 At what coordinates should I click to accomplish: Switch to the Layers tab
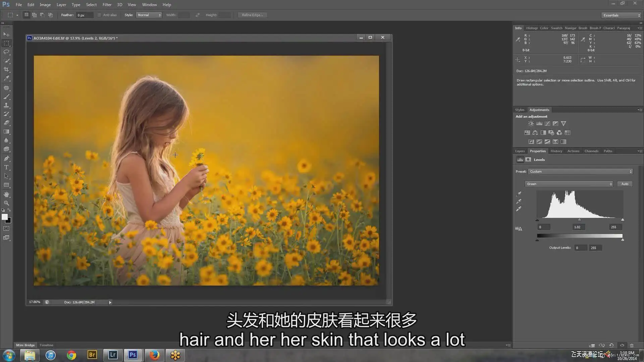click(520, 151)
